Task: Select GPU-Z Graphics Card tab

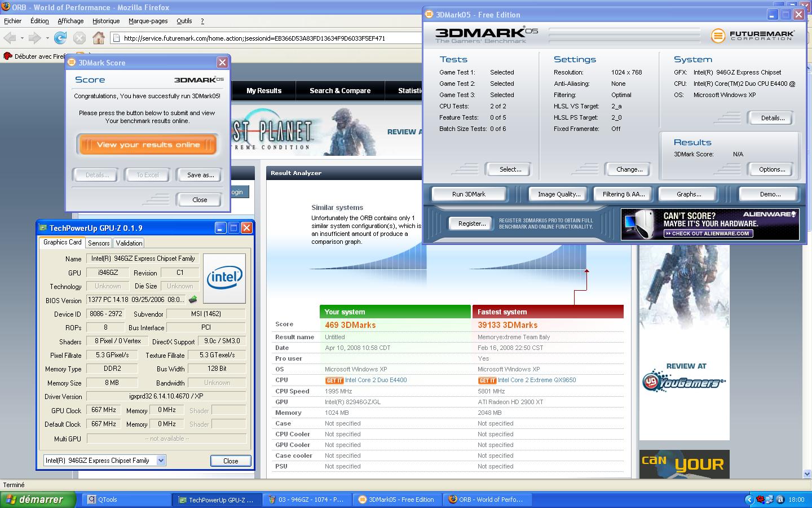Action: pyautogui.click(x=63, y=242)
